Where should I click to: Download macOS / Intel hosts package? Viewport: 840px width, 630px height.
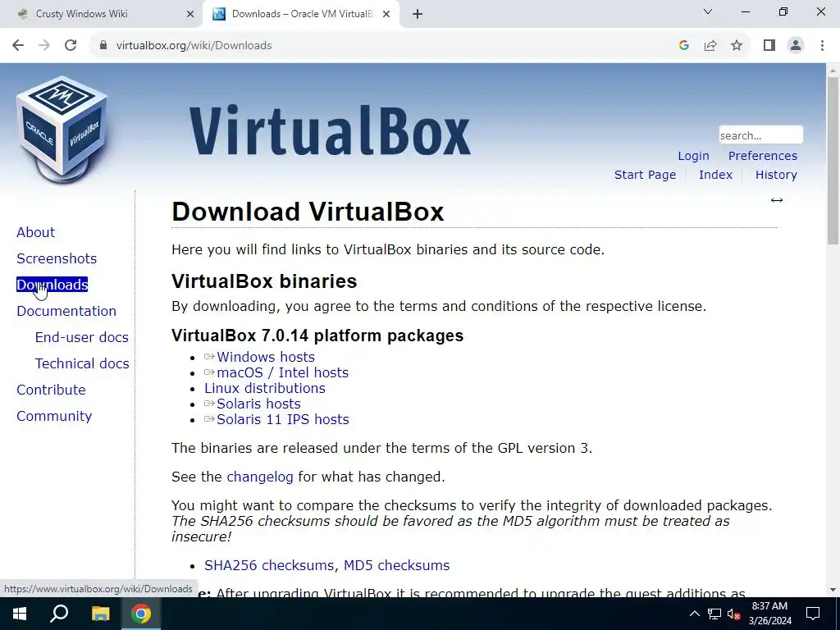(x=282, y=373)
